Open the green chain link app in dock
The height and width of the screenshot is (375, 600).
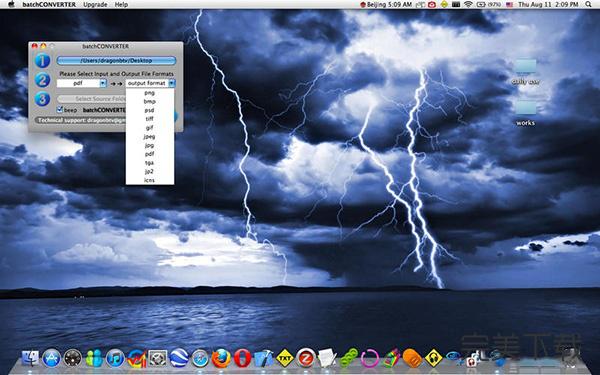tap(348, 359)
